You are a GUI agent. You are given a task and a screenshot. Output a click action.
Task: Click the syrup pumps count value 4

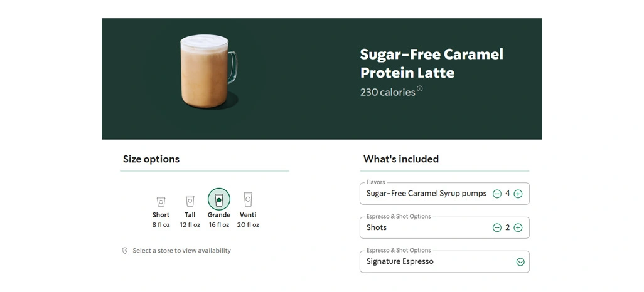point(508,194)
